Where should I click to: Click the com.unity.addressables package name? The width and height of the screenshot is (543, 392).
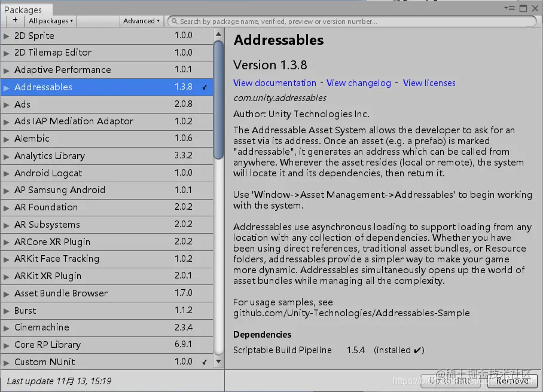[280, 98]
